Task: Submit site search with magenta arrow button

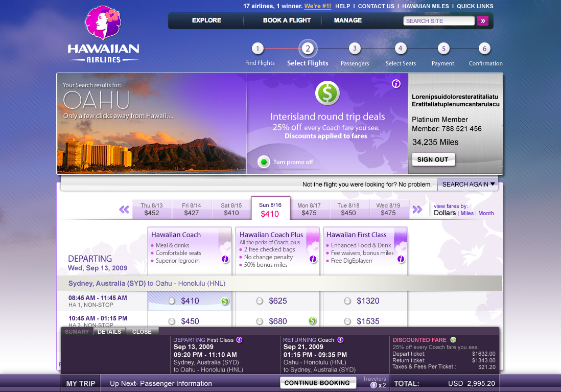Action: pyautogui.click(x=483, y=21)
